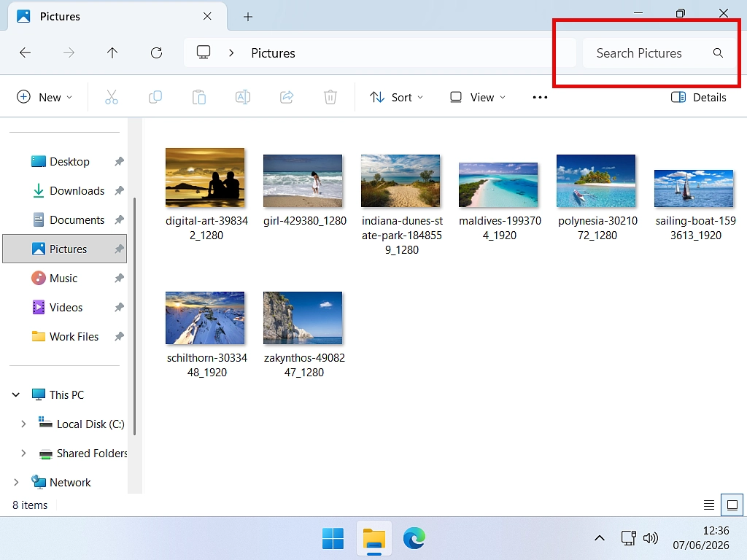Click the pin icon next to Work Files
The width and height of the screenshot is (747, 560).
click(x=119, y=337)
